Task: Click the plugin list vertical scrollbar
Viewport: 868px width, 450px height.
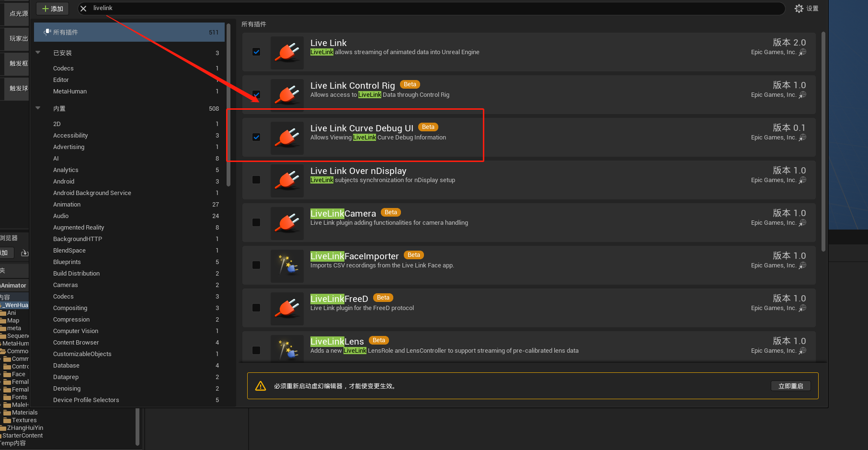Action: 823,141
